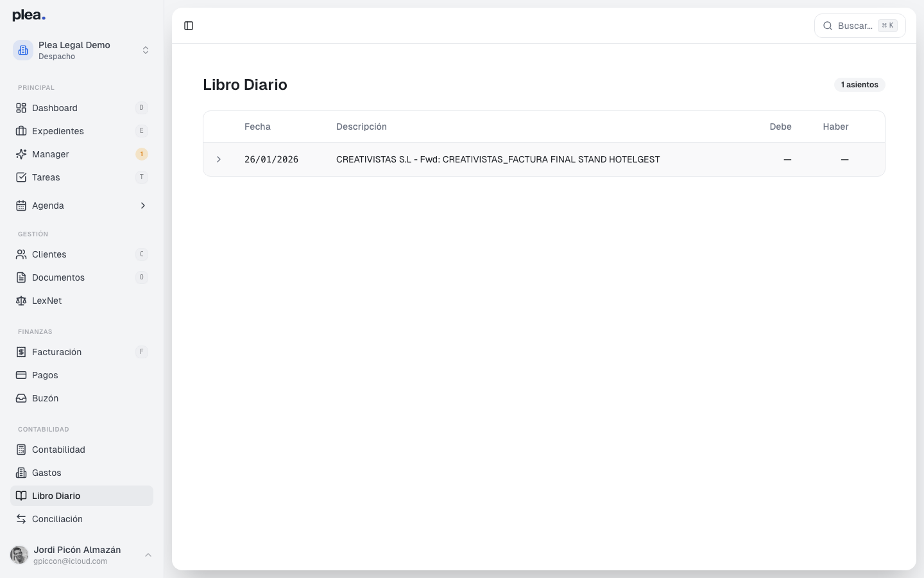Viewport: 924px width, 578px height.
Task: Click the Fecha column header
Action: [257, 127]
